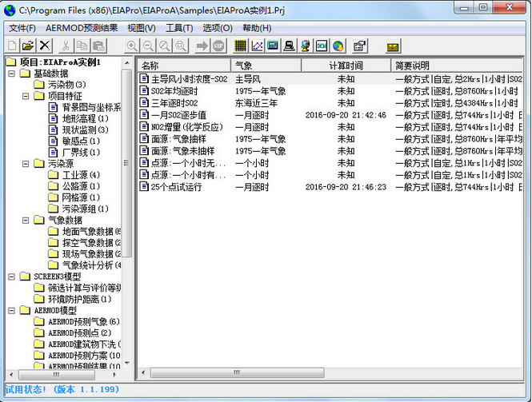
Task: Click the tree panel scroll-right arrow
Action: click(114, 375)
